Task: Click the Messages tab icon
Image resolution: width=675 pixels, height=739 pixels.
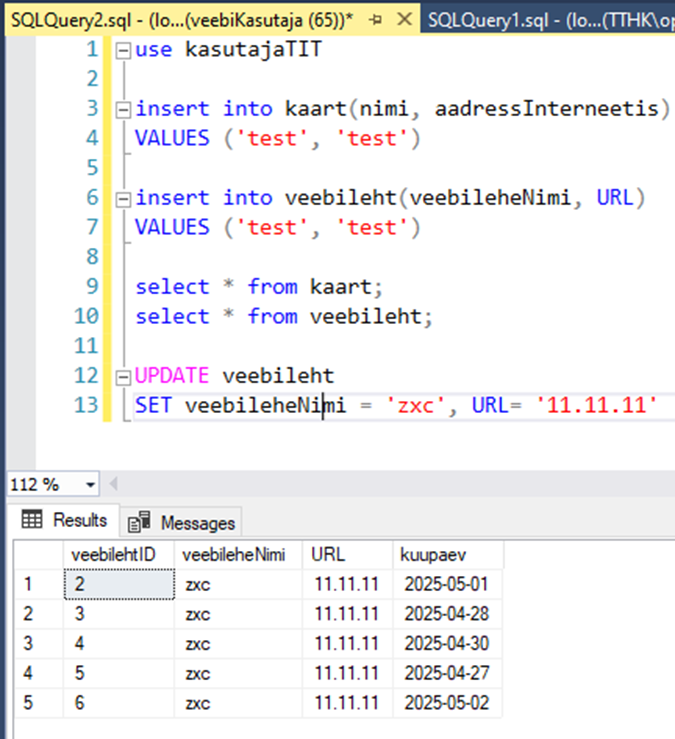Action: [140, 522]
